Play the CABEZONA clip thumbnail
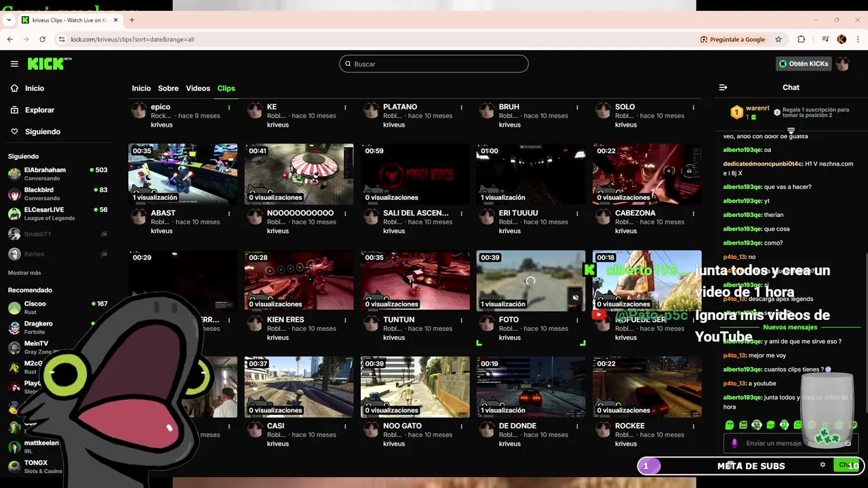 pos(647,174)
